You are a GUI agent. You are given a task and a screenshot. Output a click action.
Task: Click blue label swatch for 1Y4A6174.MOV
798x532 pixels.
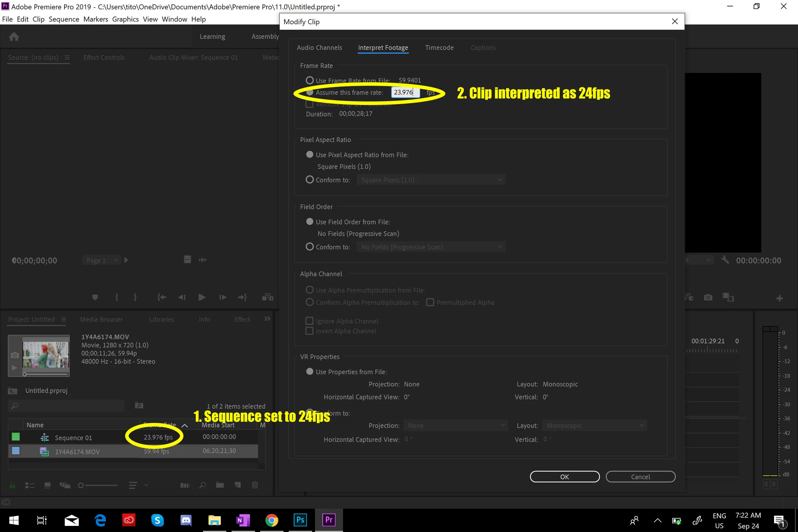16,451
